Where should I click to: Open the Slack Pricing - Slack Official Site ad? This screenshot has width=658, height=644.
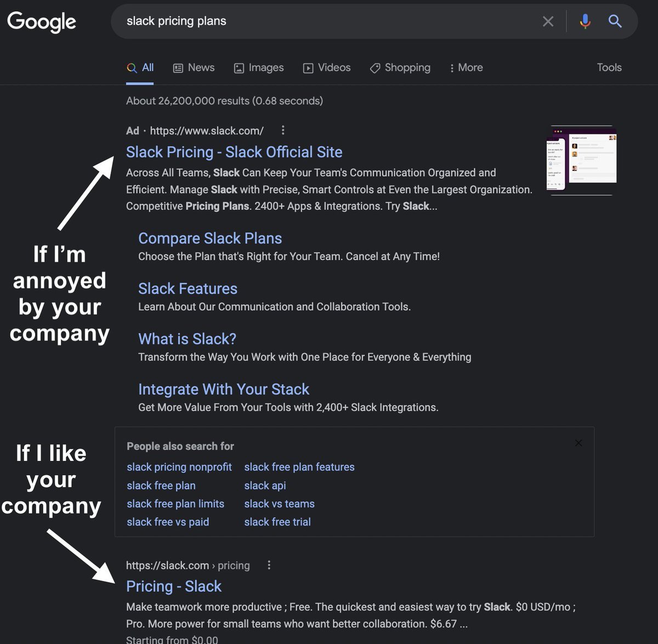(234, 152)
